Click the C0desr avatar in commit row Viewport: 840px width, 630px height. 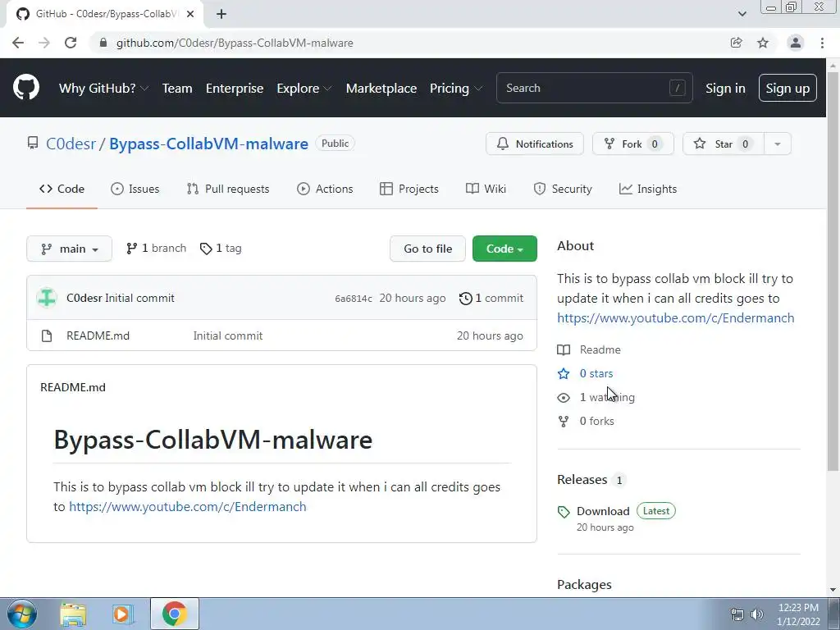47,298
